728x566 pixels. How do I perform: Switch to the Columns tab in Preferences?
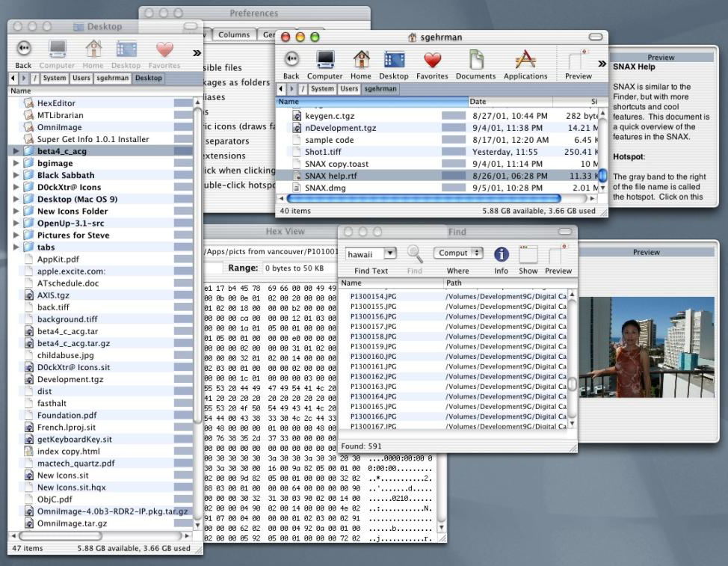(234, 34)
